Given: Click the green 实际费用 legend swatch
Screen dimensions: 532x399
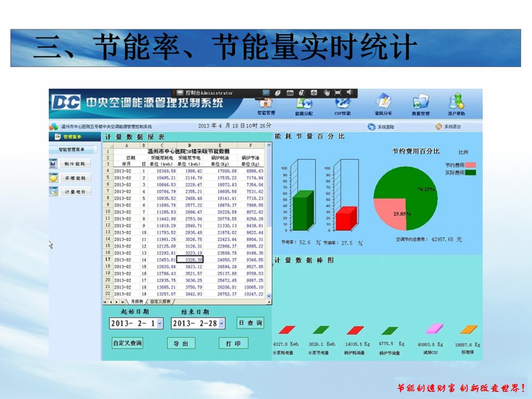Looking at the screenshot, I should [x=470, y=173].
